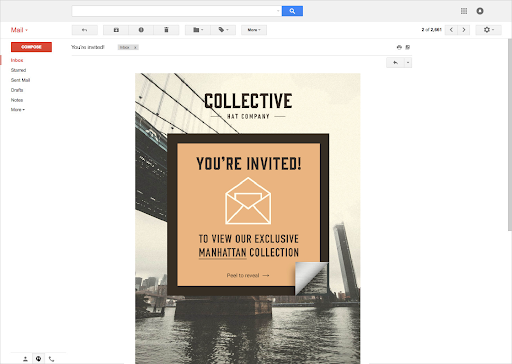Delete this email with trash icon
The image size is (512, 364).
pos(166,30)
